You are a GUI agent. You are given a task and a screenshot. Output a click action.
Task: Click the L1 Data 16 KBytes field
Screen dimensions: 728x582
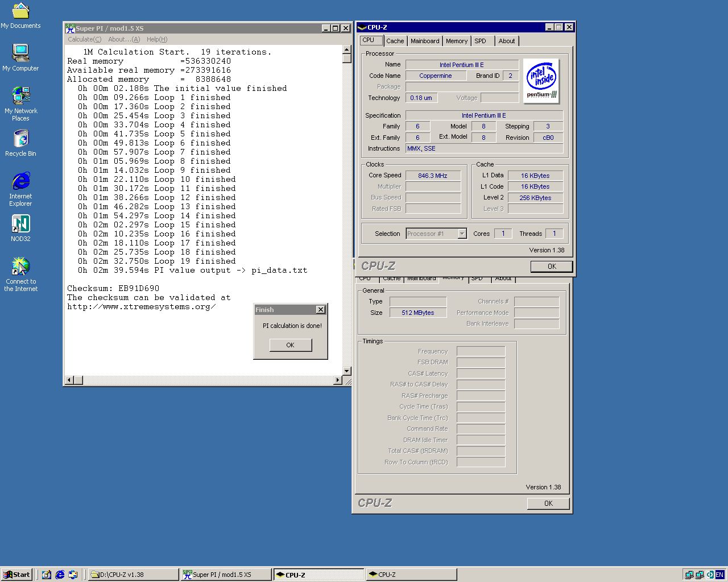click(535, 176)
